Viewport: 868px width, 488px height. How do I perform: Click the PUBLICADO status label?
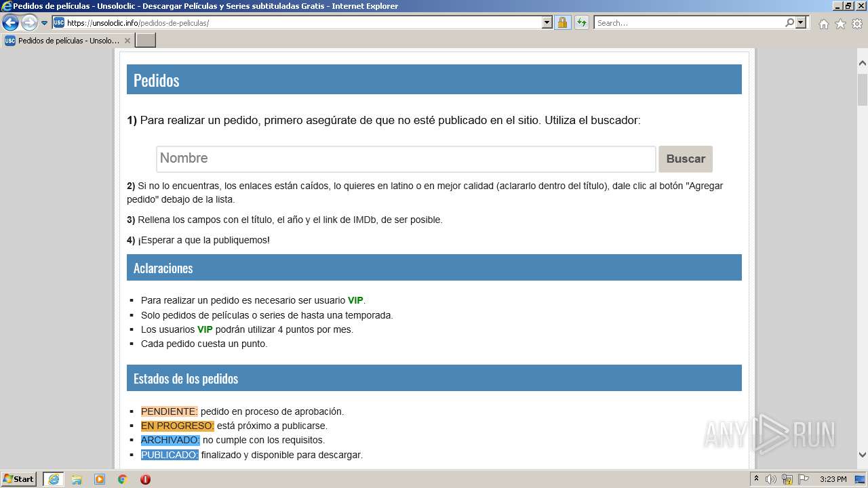click(170, 455)
